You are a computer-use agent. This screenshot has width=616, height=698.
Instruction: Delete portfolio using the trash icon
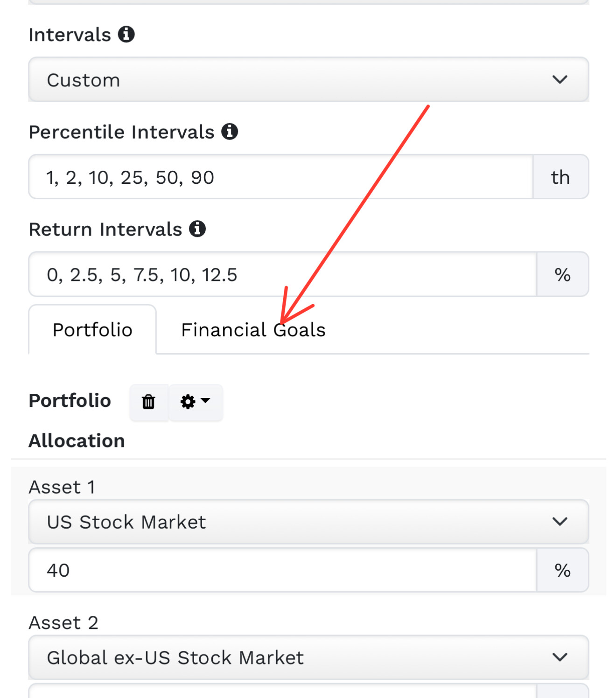(x=148, y=402)
